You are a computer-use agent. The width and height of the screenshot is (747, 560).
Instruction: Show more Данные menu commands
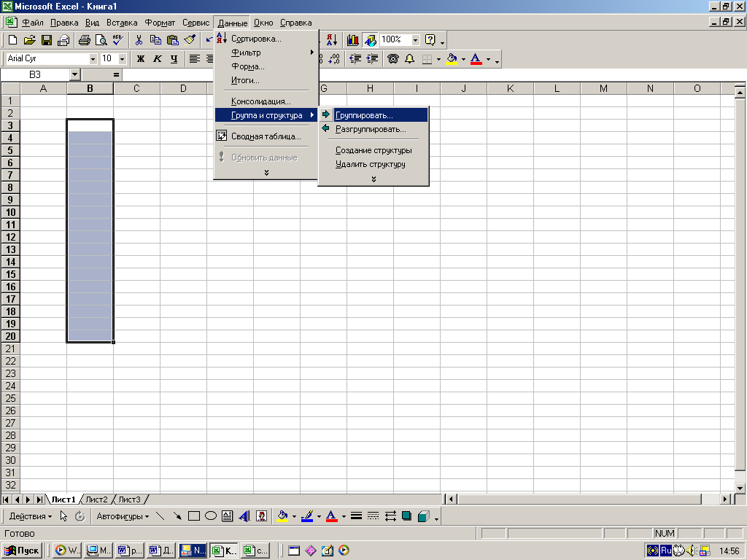(266, 173)
